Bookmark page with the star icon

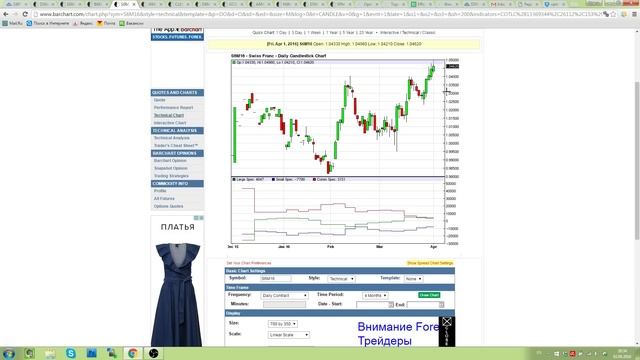click(x=613, y=14)
